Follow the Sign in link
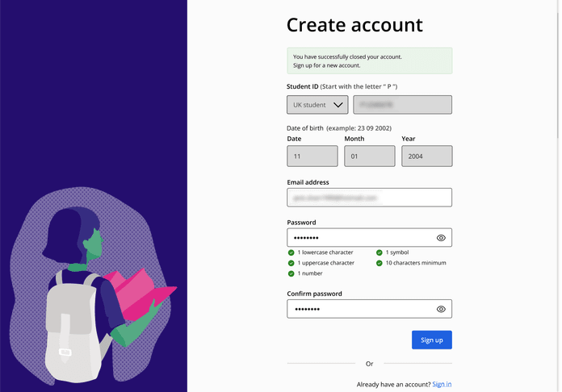Screen dimensions: 562x392 [442, 385]
